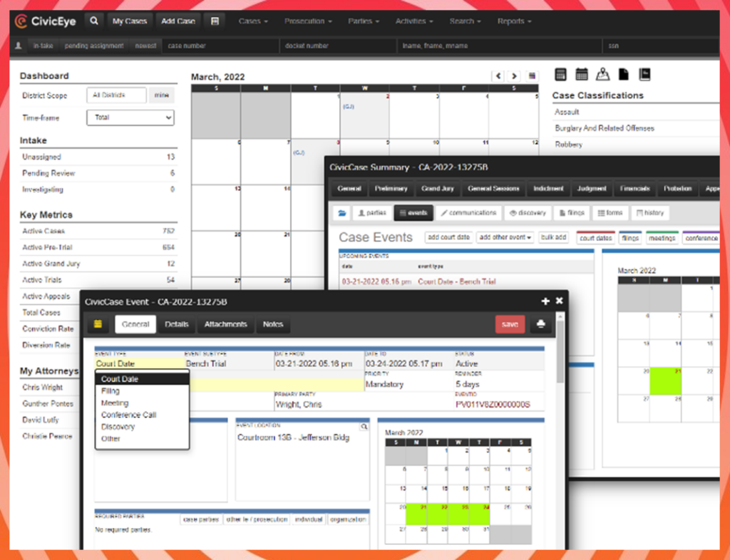730x560 pixels.
Task: Click the case number search field
Action: click(221, 45)
